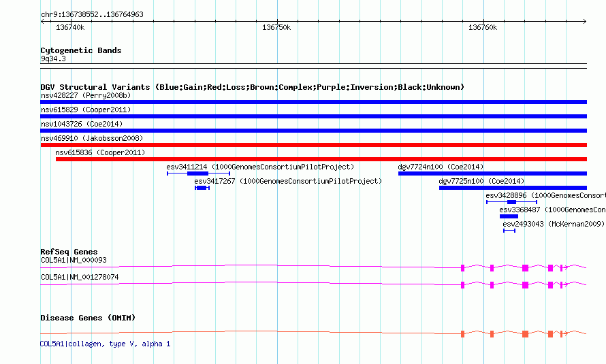
Task: Click the 9q34.3 band label
Action: (53, 59)
